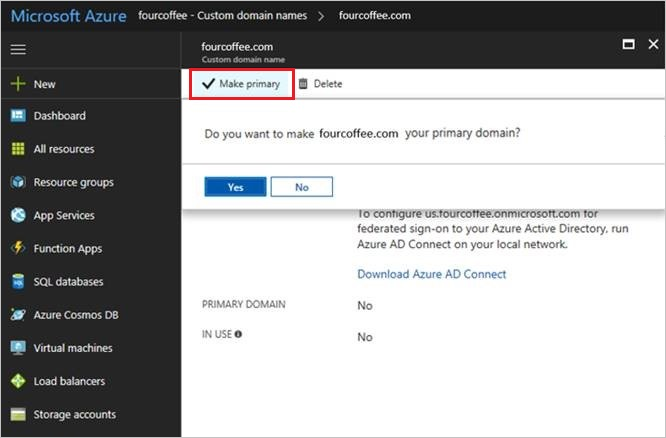This screenshot has height=438, width=666.
Task: Open the hamburger menu icon
Action: pyautogui.click(x=18, y=49)
